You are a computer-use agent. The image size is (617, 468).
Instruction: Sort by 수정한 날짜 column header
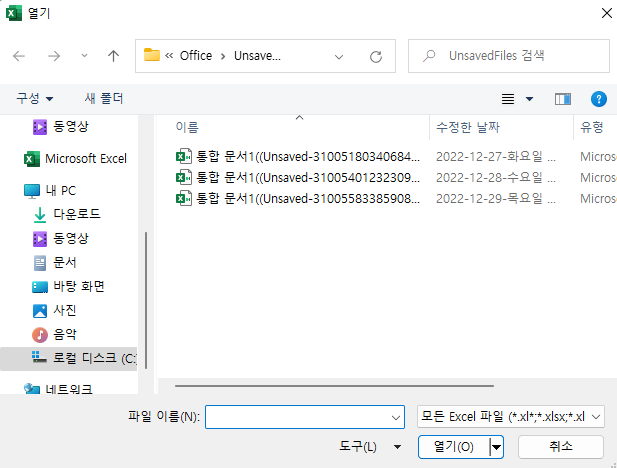[468, 127]
